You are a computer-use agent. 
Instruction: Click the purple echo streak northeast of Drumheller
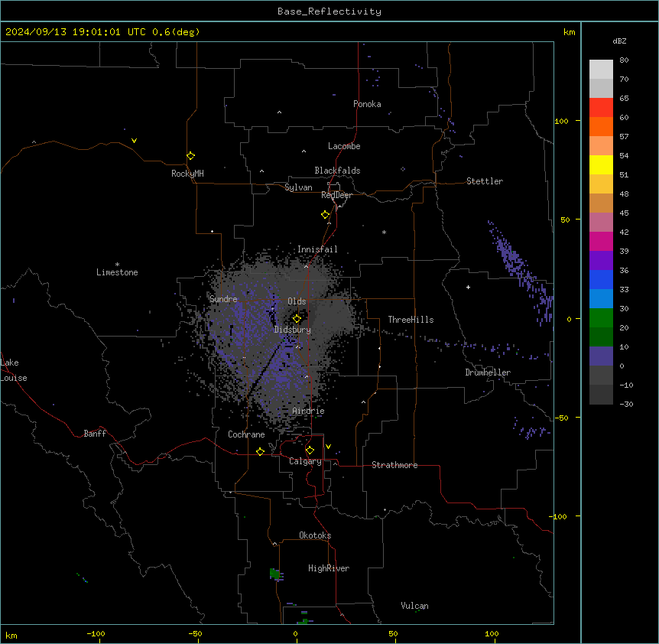pos(521,273)
